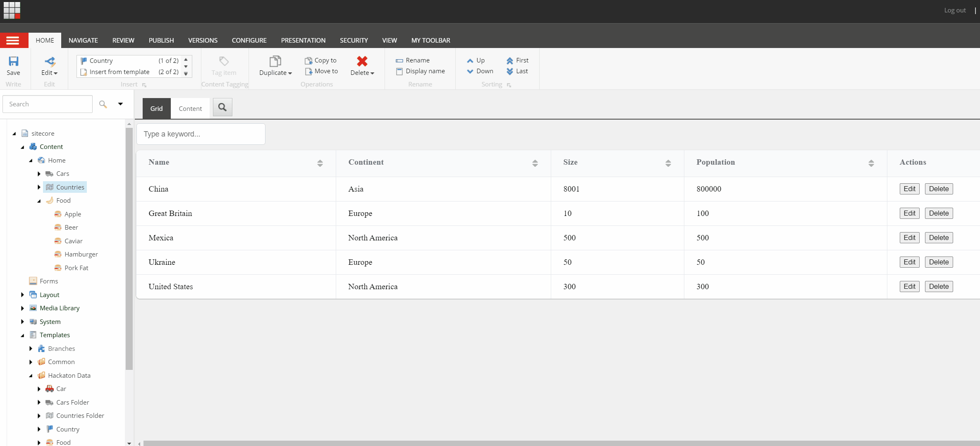Click the red Delete X icon
The height and width of the screenshot is (446, 980).
[x=362, y=61]
